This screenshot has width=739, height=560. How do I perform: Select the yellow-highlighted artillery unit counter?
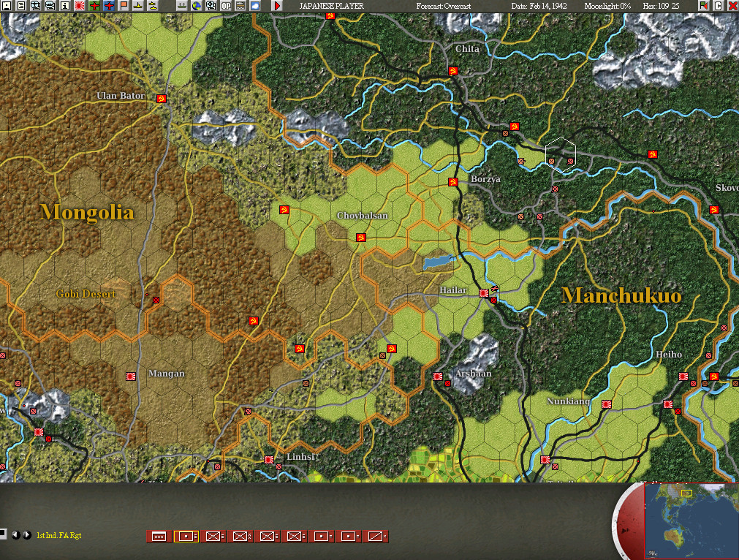[x=186, y=537]
